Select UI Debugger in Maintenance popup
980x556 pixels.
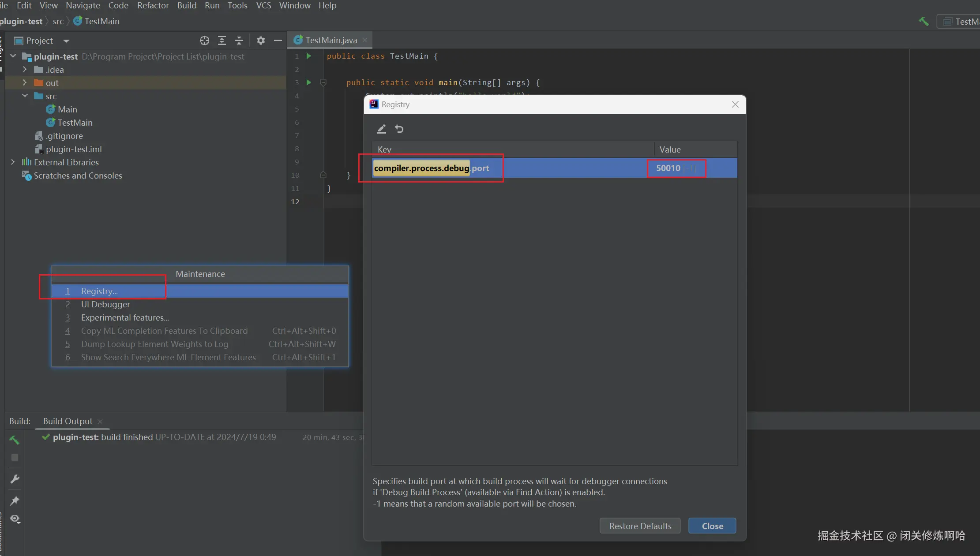[x=105, y=304]
